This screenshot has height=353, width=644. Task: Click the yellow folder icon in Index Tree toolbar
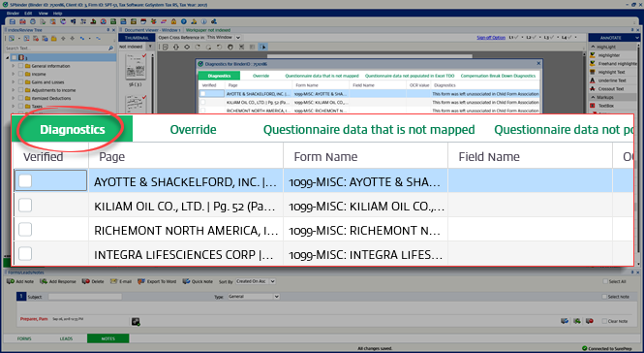(54, 38)
